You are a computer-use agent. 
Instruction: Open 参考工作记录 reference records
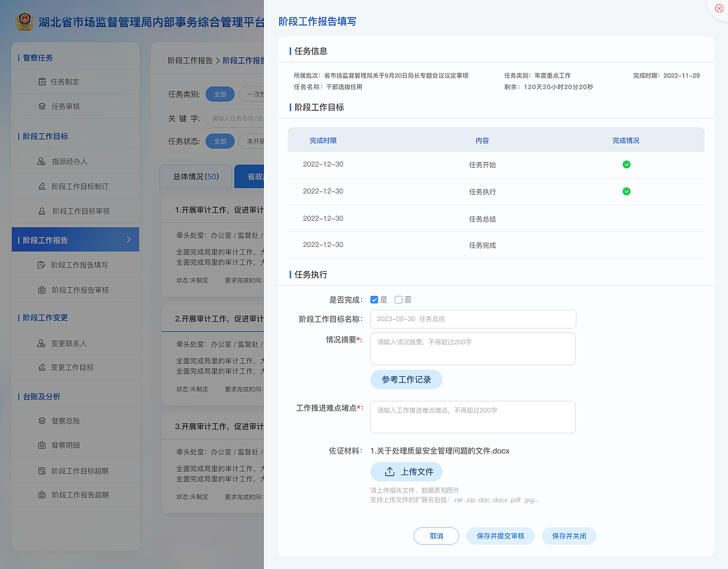point(406,380)
